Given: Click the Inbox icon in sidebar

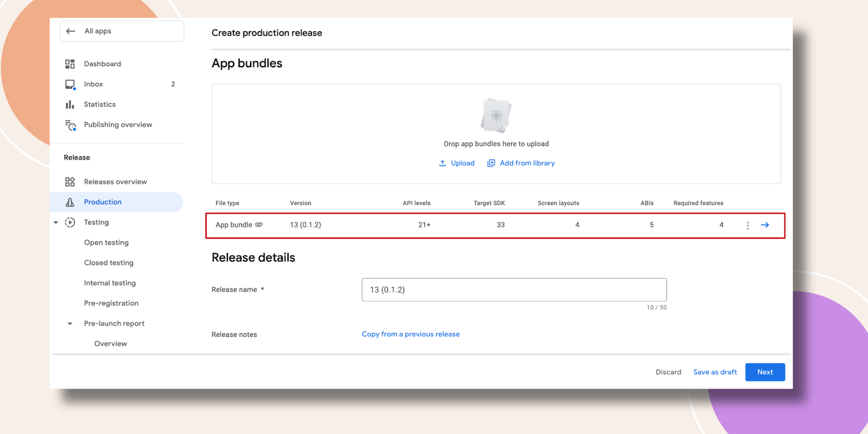Looking at the screenshot, I should pos(70,85).
